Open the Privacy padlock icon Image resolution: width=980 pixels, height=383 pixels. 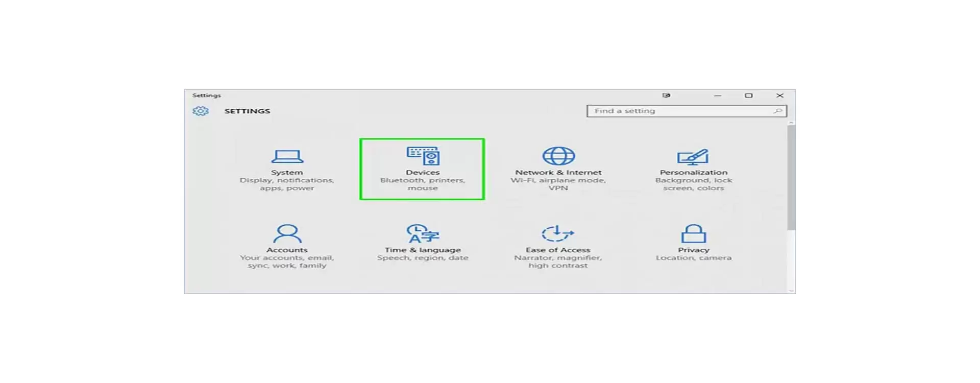click(693, 233)
